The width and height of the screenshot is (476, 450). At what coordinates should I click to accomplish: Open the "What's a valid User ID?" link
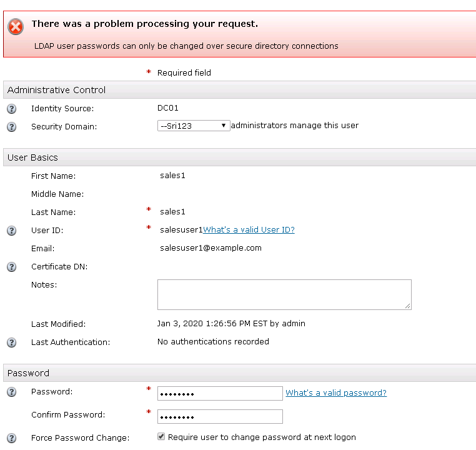249,230
